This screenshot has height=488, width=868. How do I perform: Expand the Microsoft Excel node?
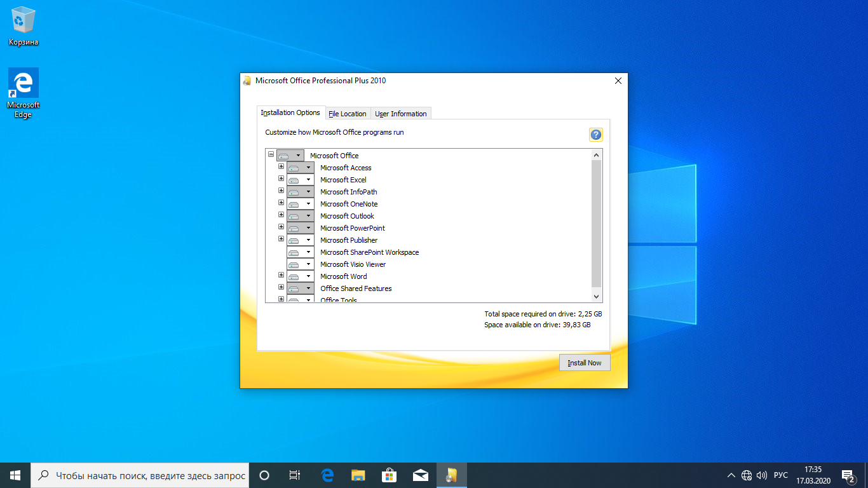pos(281,179)
